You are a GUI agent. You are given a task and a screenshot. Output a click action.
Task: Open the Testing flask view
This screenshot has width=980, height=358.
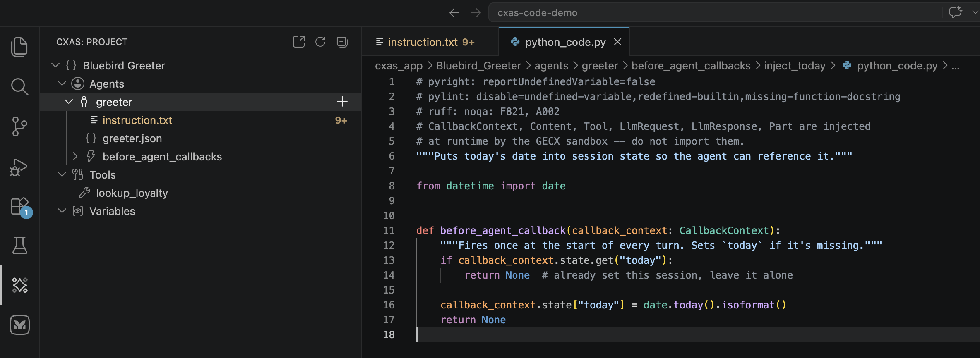(x=19, y=246)
